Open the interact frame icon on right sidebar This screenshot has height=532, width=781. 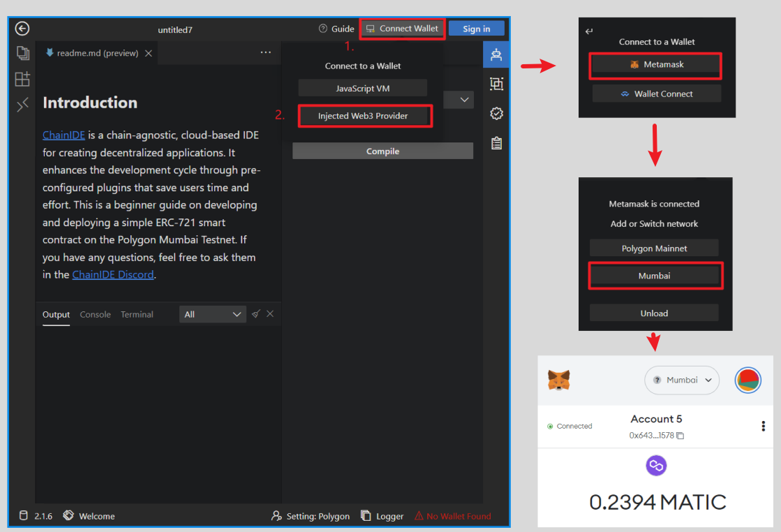coord(496,84)
